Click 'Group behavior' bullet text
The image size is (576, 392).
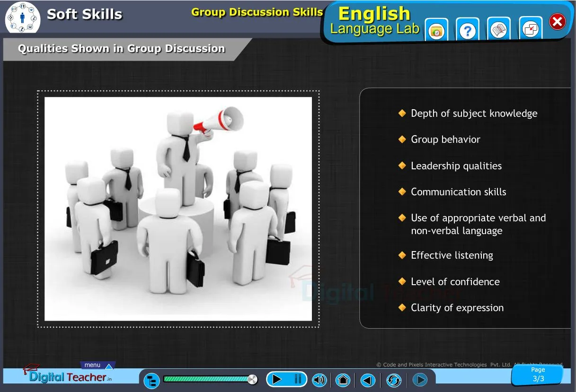point(445,139)
